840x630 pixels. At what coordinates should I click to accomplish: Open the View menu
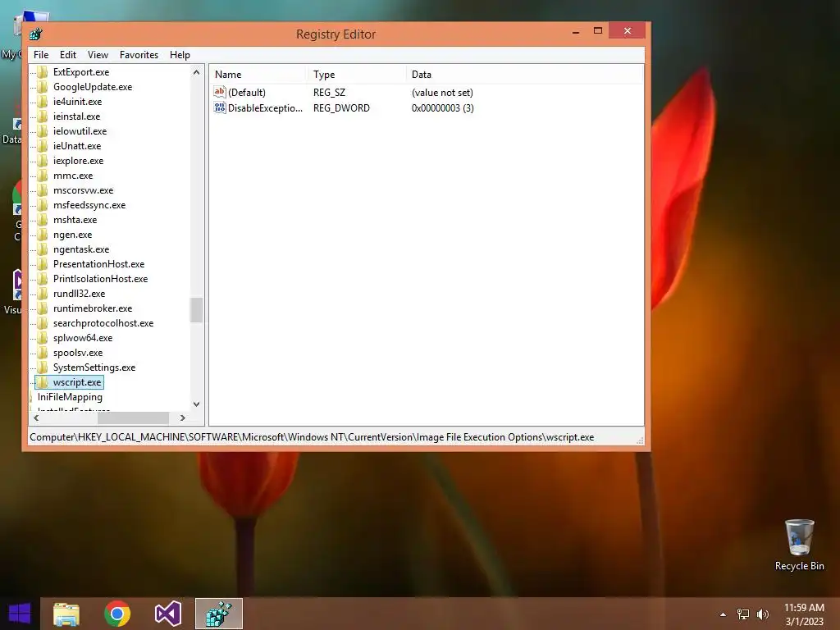point(98,55)
